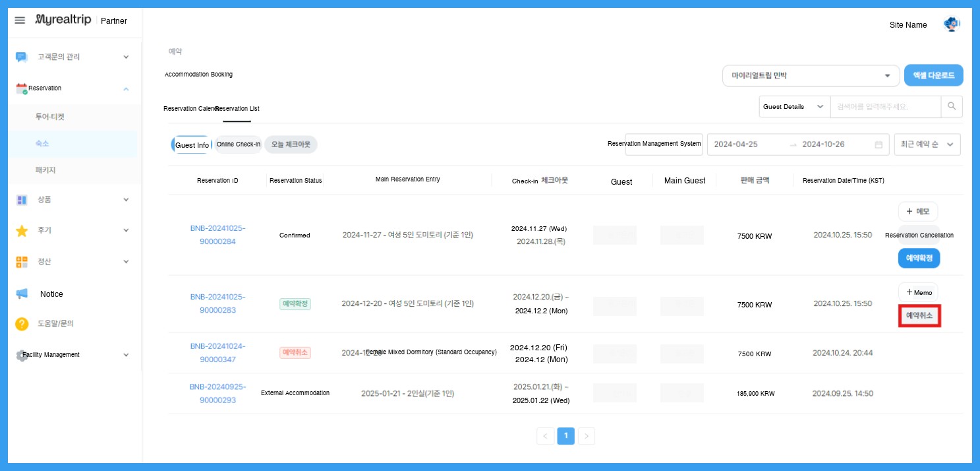Open the Guest Details search filter dropdown

point(794,106)
